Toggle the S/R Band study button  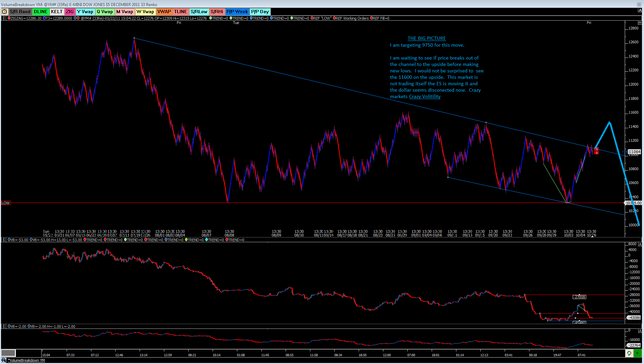tap(20, 12)
